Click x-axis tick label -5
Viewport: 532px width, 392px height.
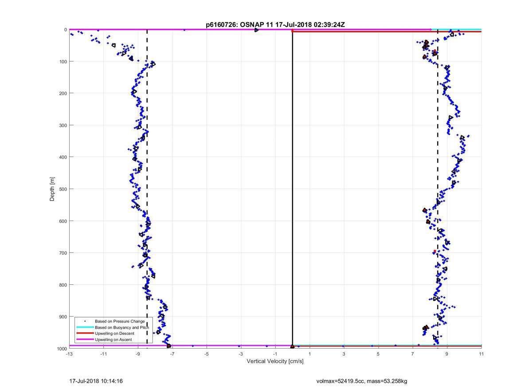tap(206, 353)
